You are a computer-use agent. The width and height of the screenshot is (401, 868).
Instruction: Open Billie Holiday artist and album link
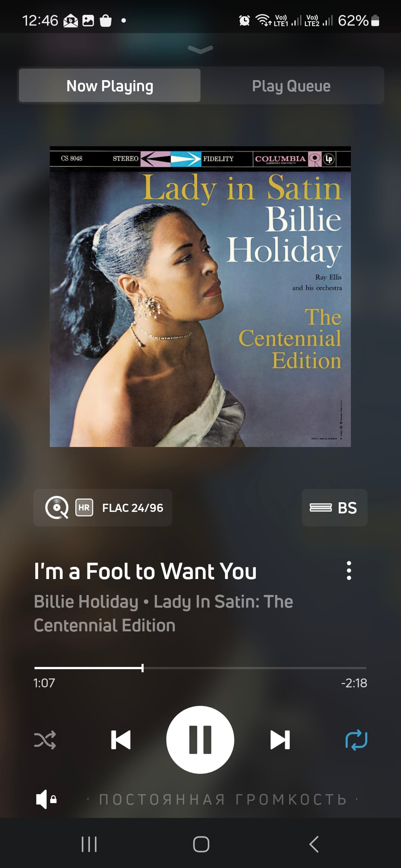163,613
